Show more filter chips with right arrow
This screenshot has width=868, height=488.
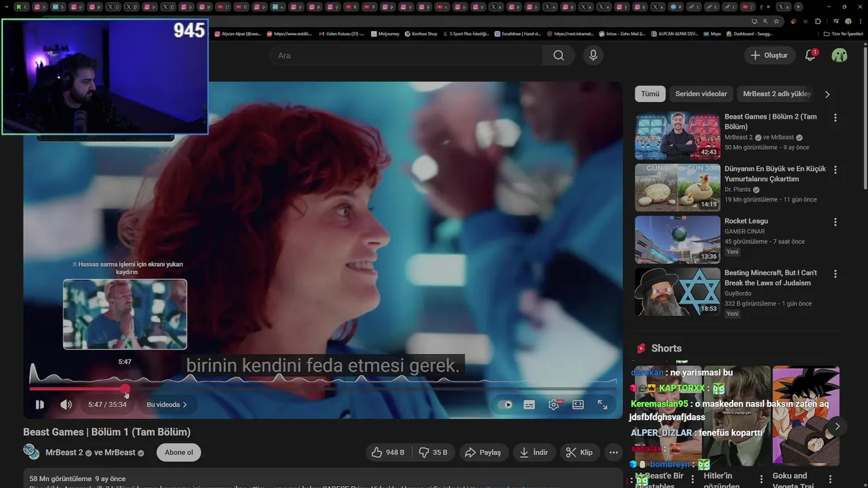point(827,94)
